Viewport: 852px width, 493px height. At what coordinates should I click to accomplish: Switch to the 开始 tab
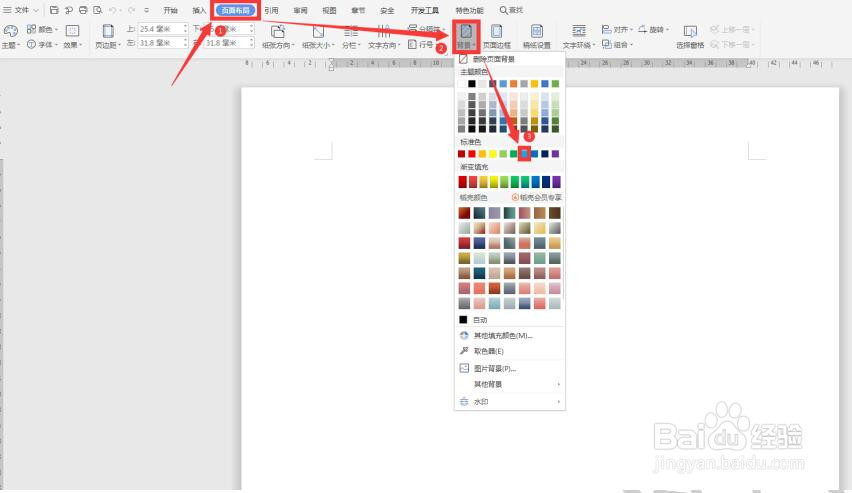(x=171, y=10)
